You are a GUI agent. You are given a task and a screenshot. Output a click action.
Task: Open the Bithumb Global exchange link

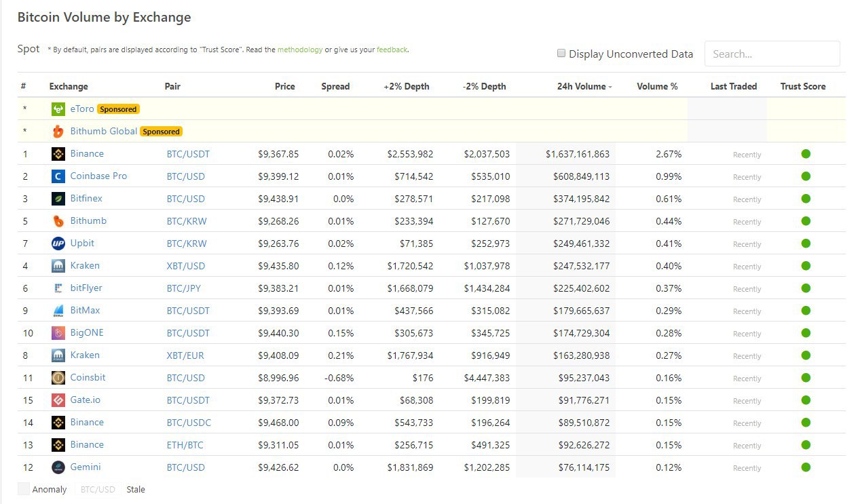coord(104,132)
